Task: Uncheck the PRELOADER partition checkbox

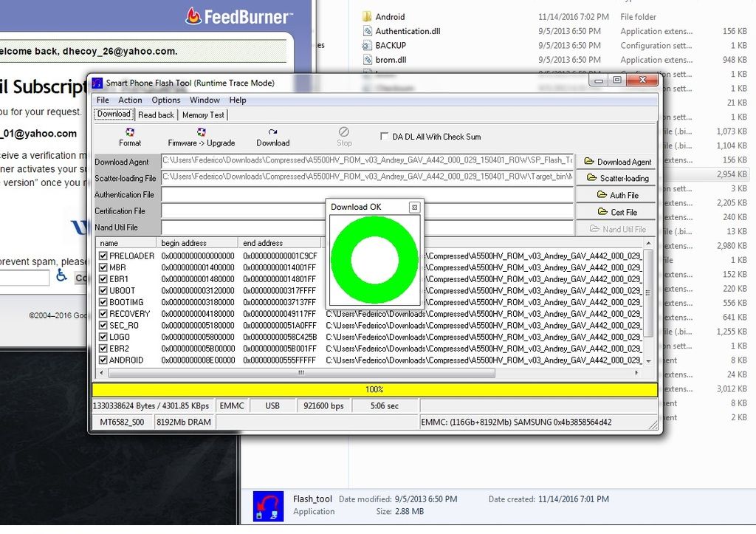Action: 103,256
